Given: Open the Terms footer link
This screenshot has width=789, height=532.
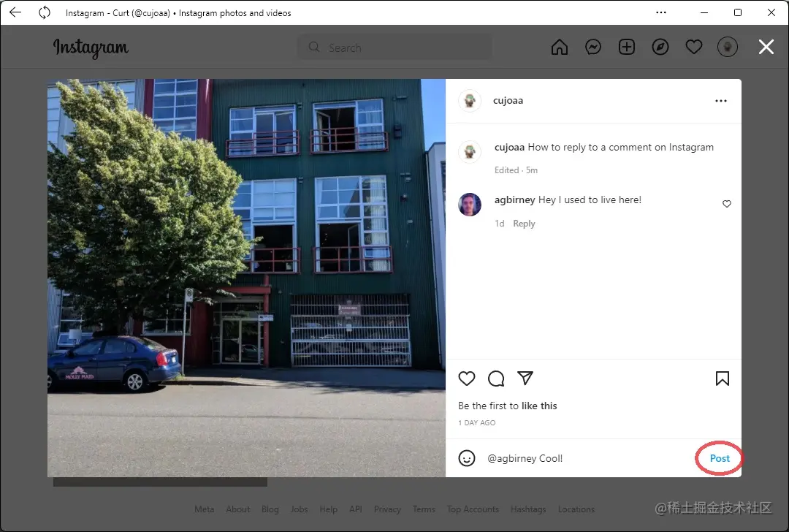Looking at the screenshot, I should 424,509.
